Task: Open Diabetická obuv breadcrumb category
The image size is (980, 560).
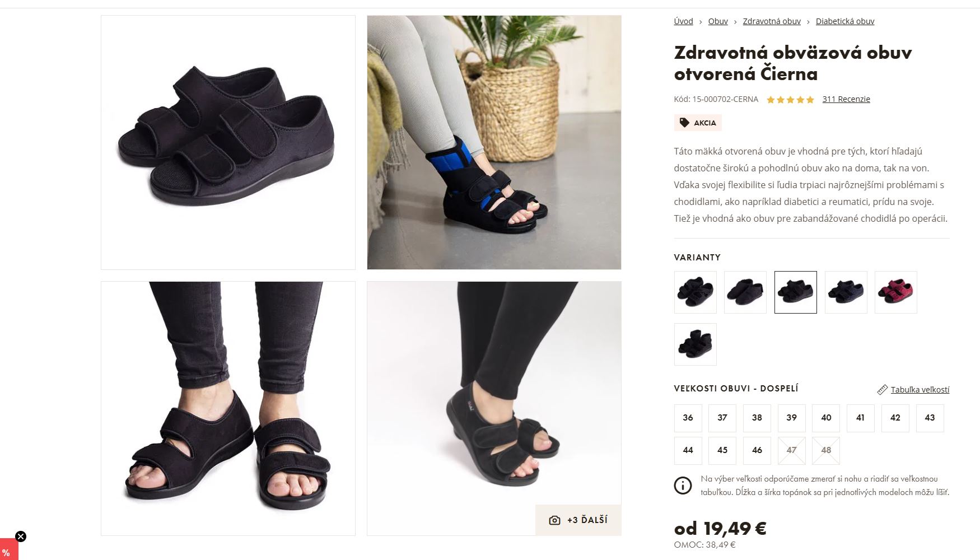Action: tap(845, 21)
